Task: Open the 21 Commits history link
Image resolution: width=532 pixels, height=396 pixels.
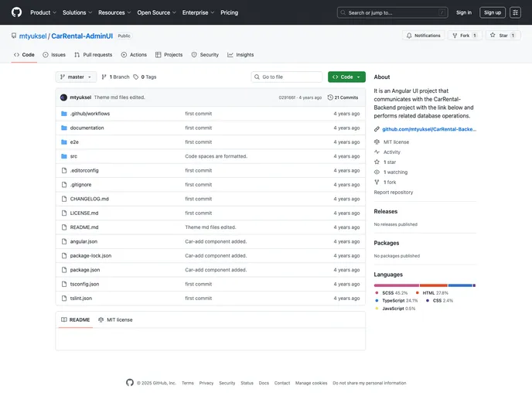Action: (343, 97)
